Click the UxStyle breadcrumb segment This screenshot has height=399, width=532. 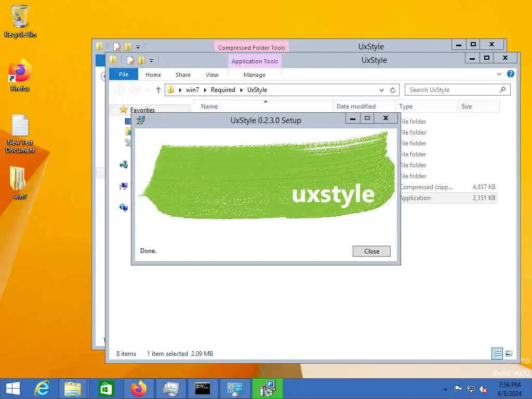[257, 90]
